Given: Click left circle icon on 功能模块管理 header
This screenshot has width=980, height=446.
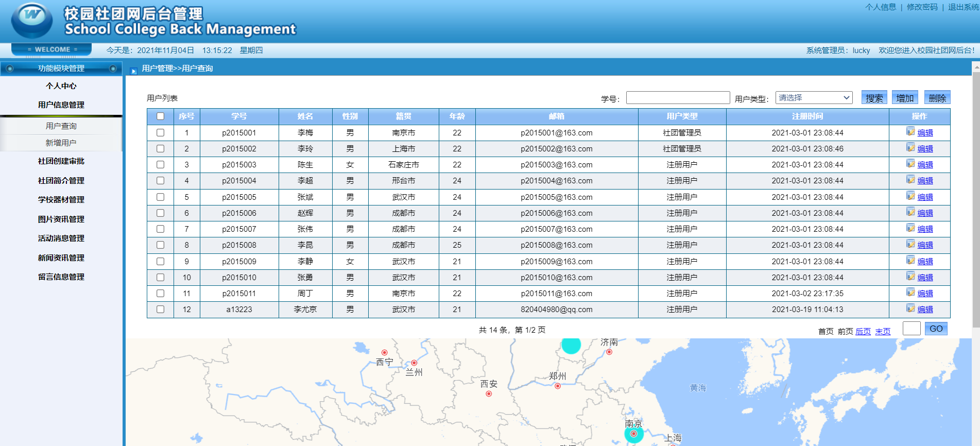Looking at the screenshot, I should point(10,68).
